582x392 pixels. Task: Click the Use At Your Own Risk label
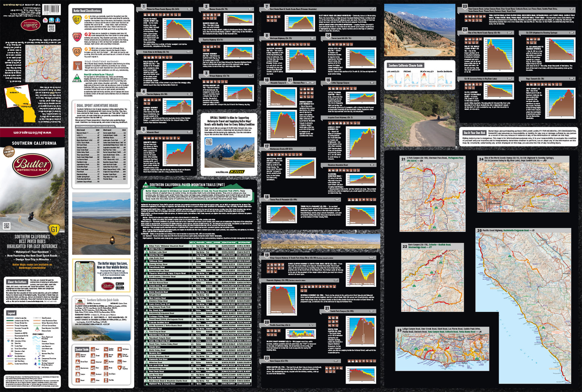(x=474, y=133)
